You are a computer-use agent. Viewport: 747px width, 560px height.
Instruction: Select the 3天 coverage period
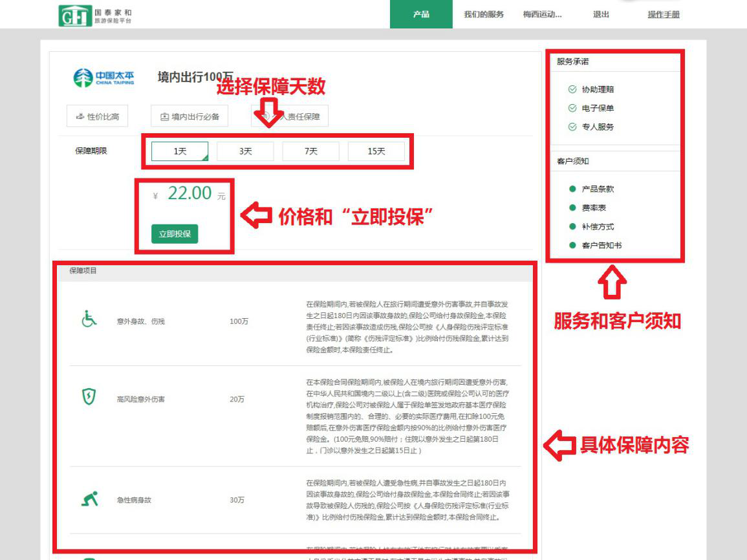coord(245,151)
